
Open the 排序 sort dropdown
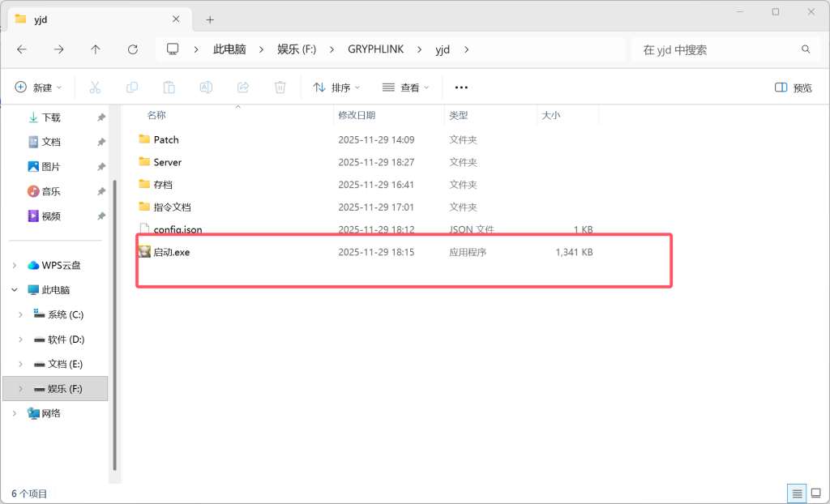click(x=336, y=87)
